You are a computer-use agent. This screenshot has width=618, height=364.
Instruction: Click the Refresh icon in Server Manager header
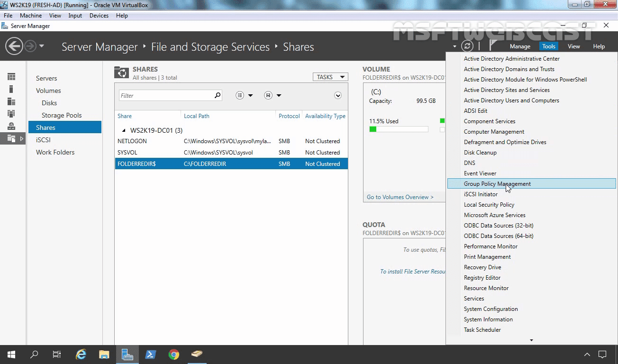click(467, 46)
